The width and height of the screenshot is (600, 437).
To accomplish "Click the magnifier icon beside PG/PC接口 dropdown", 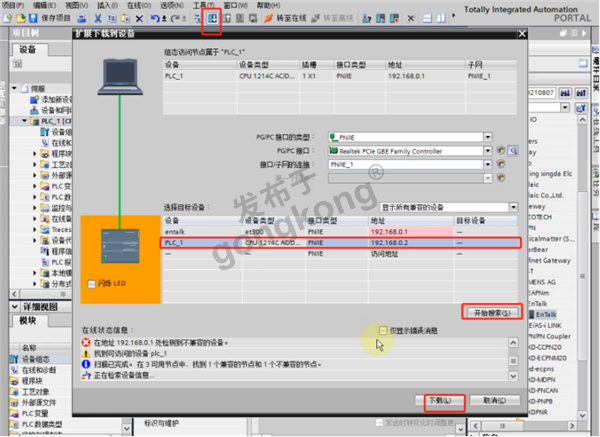I will 513,151.
